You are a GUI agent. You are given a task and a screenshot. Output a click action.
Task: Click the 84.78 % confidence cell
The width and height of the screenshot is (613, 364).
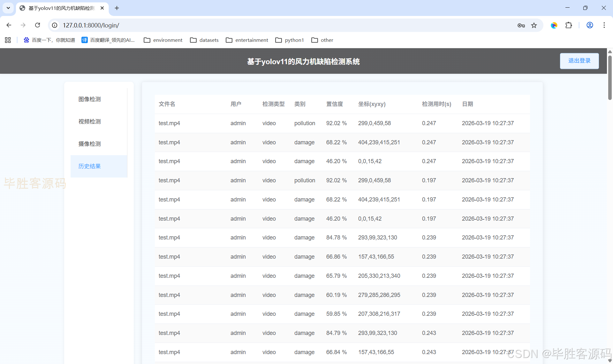337,238
